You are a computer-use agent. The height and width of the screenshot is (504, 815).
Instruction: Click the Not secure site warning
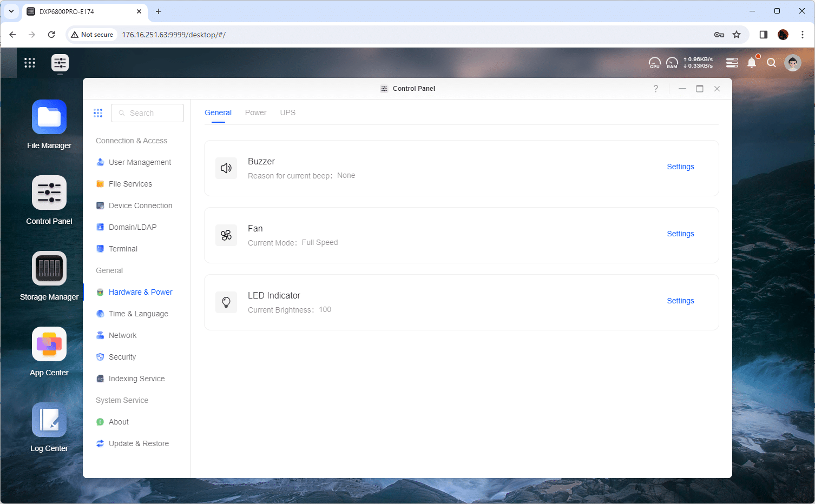tap(92, 35)
